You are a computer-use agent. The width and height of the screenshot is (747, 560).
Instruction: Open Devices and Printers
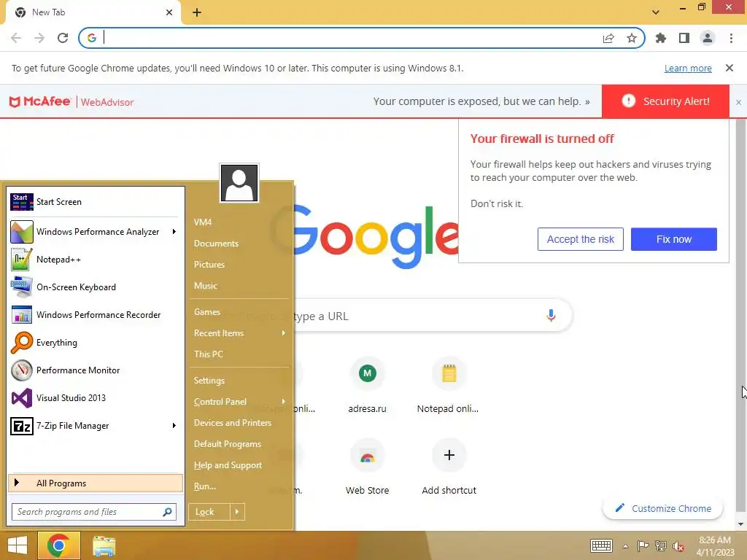click(x=233, y=423)
